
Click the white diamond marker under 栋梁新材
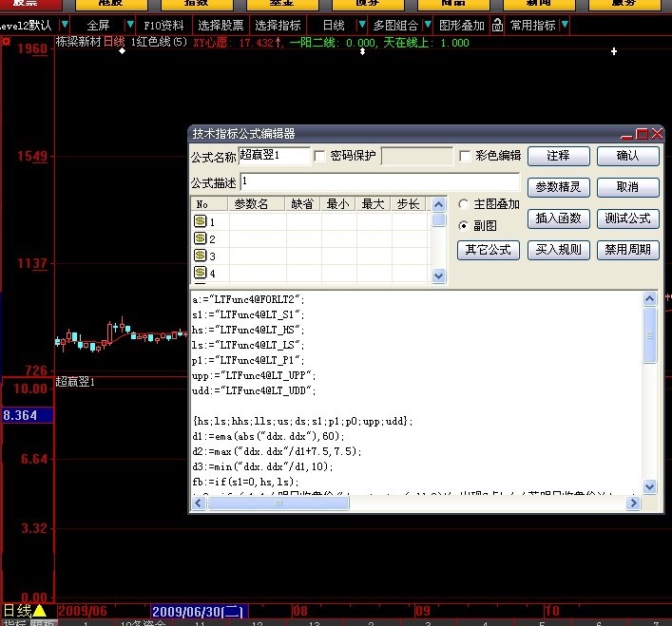pos(123,51)
